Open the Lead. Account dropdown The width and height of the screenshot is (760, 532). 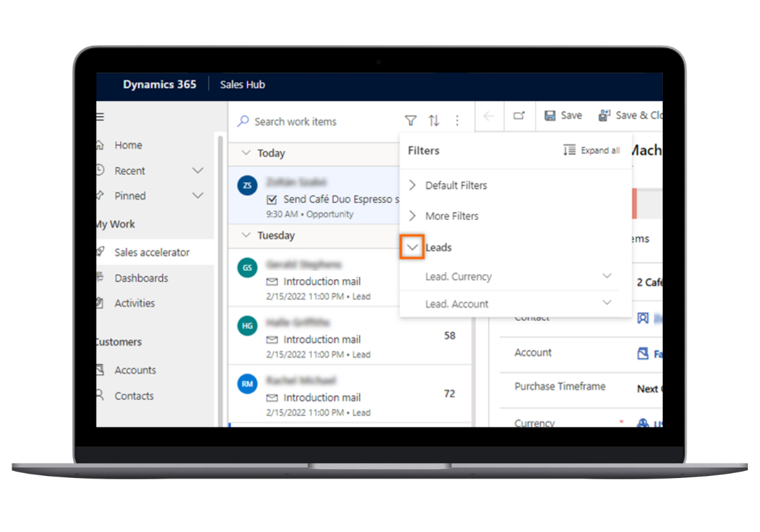(606, 304)
